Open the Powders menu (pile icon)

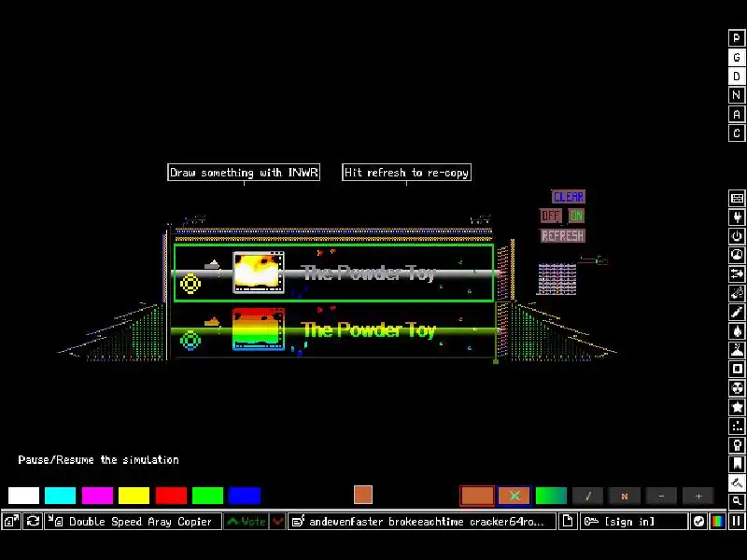(x=737, y=350)
